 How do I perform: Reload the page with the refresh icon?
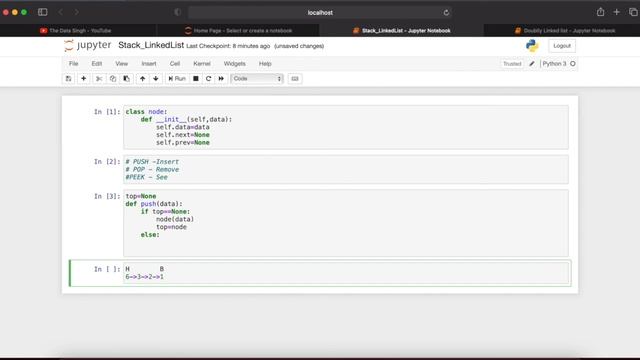coord(446,13)
